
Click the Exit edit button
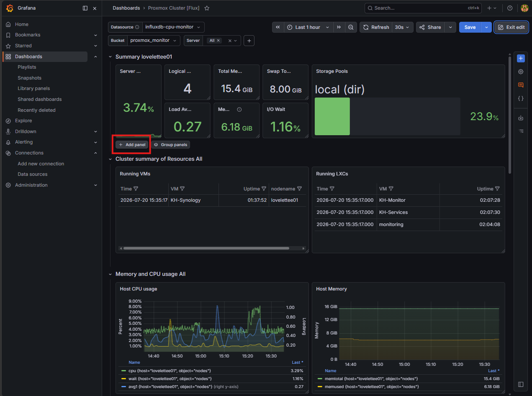coord(511,27)
